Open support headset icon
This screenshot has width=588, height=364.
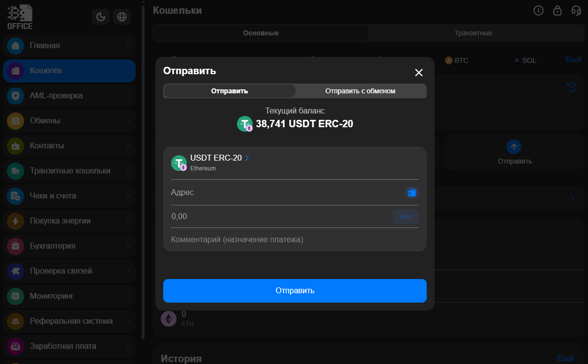click(576, 10)
